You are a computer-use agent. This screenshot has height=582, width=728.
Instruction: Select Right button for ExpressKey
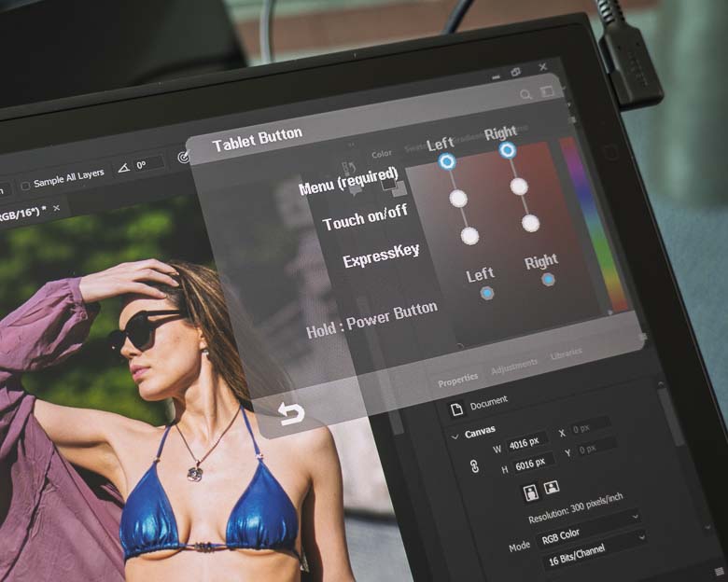coord(530,223)
